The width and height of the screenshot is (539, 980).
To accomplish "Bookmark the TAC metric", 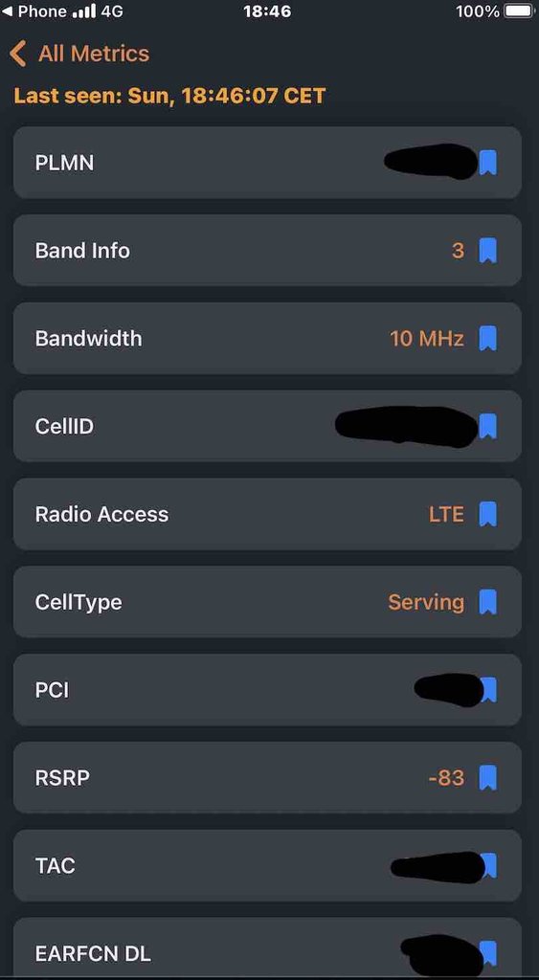I will point(489,866).
